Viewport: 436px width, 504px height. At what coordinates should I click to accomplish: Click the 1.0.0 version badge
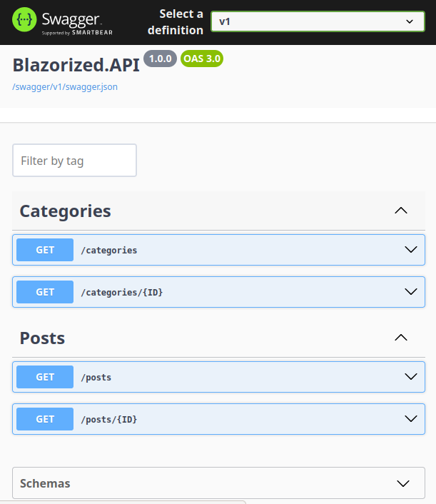160,59
